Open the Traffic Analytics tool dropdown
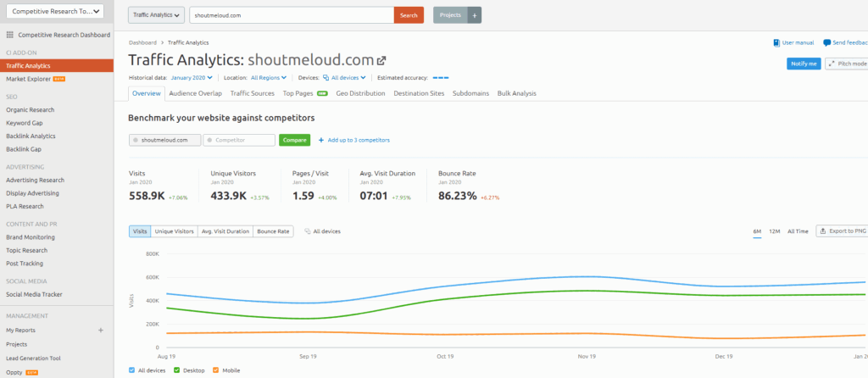 (156, 15)
